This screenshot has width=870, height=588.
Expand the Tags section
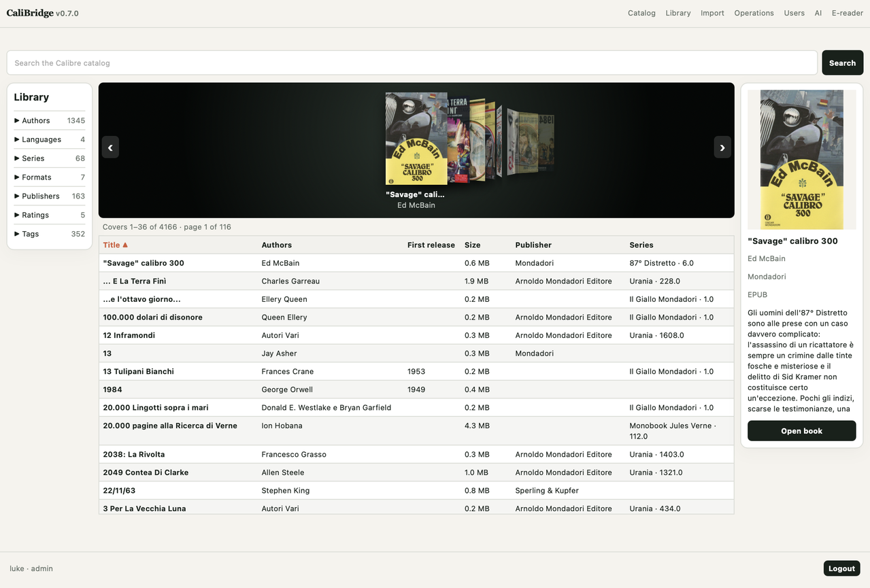click(x=50, y=234)
